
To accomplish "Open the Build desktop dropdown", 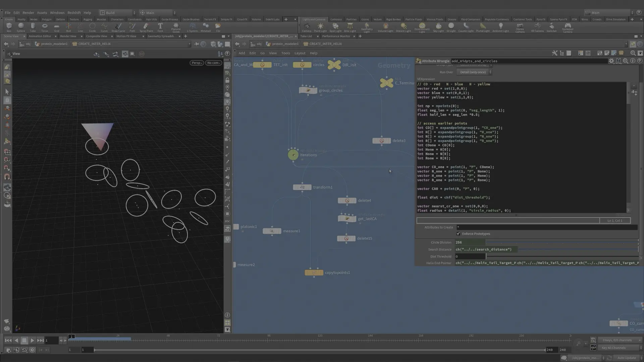I will (x=118, y=13).
